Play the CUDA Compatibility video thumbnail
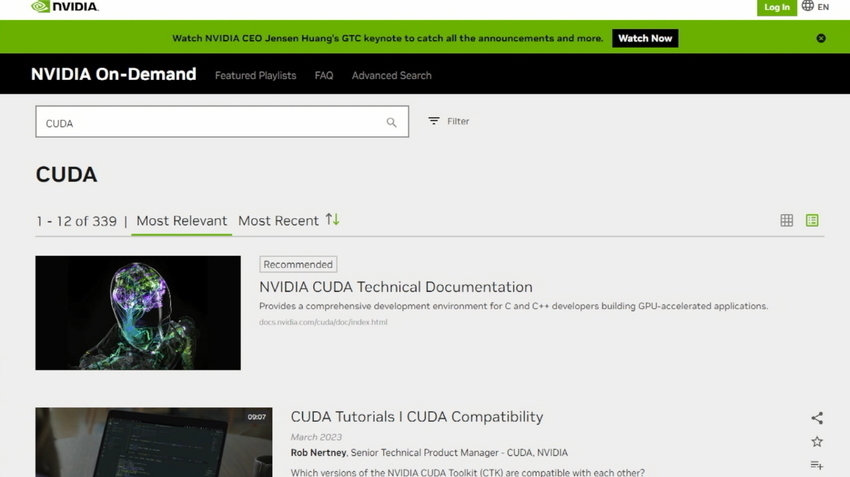The width and height of the screenshot is (850, 477). pos(154,442)
